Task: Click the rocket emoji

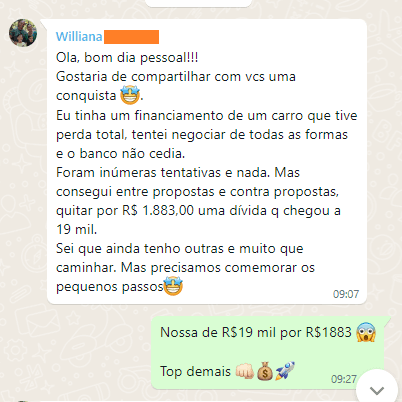Action: point(285,371)
